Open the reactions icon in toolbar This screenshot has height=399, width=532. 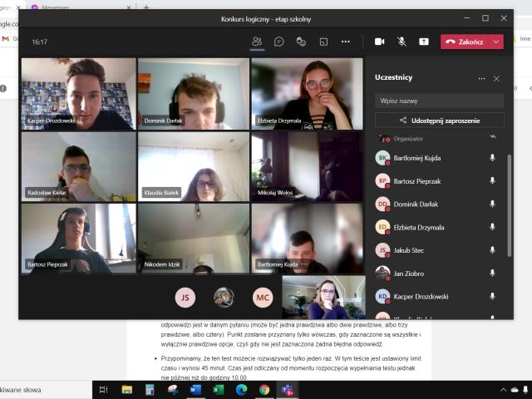[x=301, y=42]
